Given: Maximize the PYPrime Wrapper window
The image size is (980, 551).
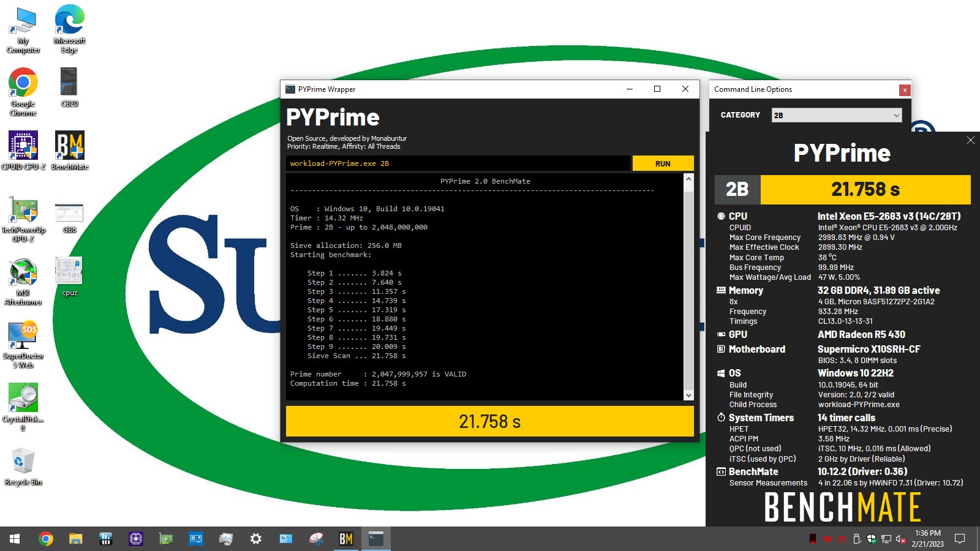Looking at the screenshot, I should tap(657, 89).
